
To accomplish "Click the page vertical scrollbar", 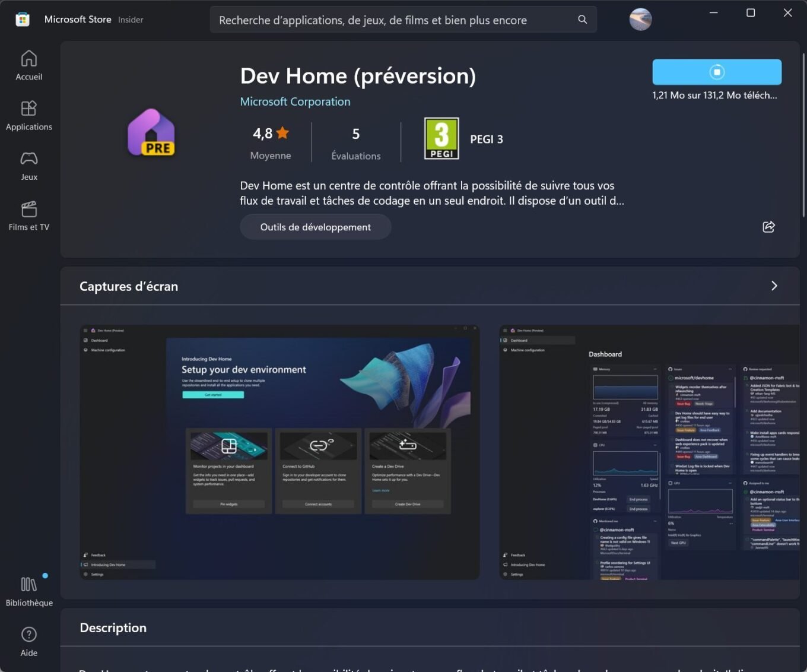I will (x=803, y=135).
